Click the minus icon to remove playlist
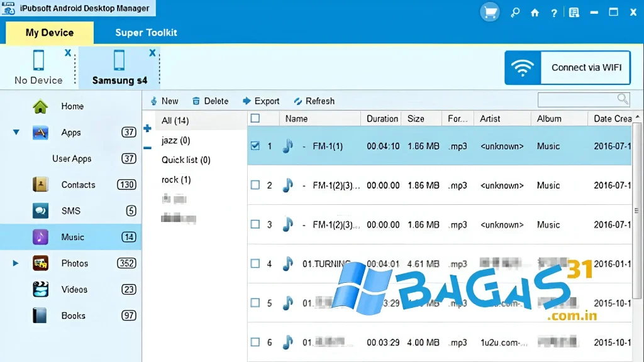The height and width of the screenshot is (362, 644). (x=147, y=148)
